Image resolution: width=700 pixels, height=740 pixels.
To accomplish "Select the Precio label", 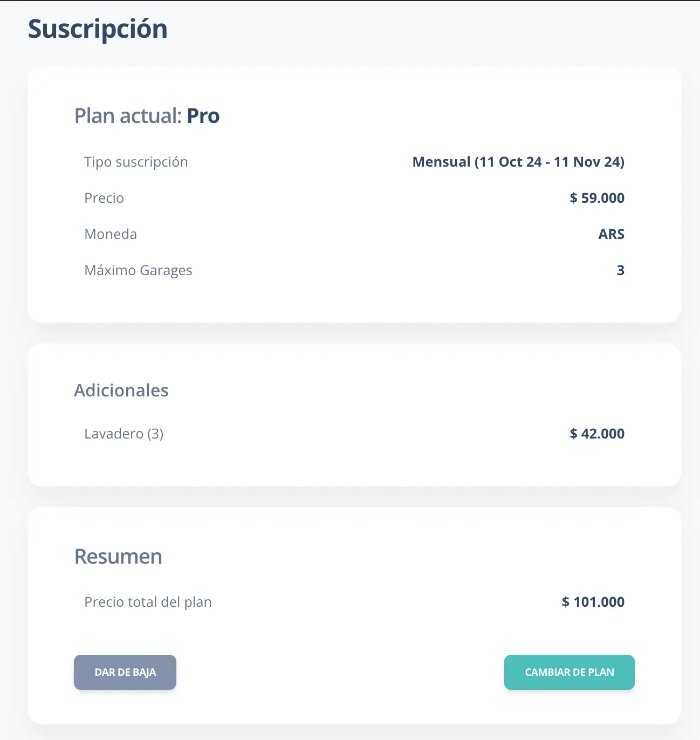I will click(x=104, y=198).
